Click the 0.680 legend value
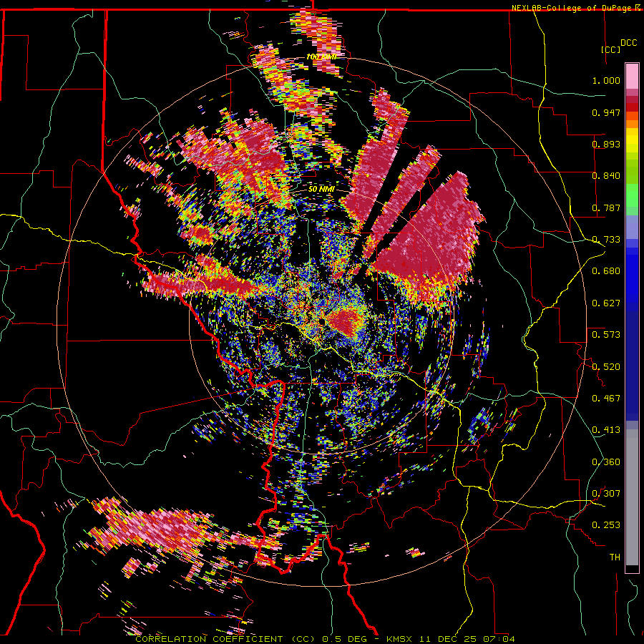This screenshot has height=644, width=644. coord(606,271)
